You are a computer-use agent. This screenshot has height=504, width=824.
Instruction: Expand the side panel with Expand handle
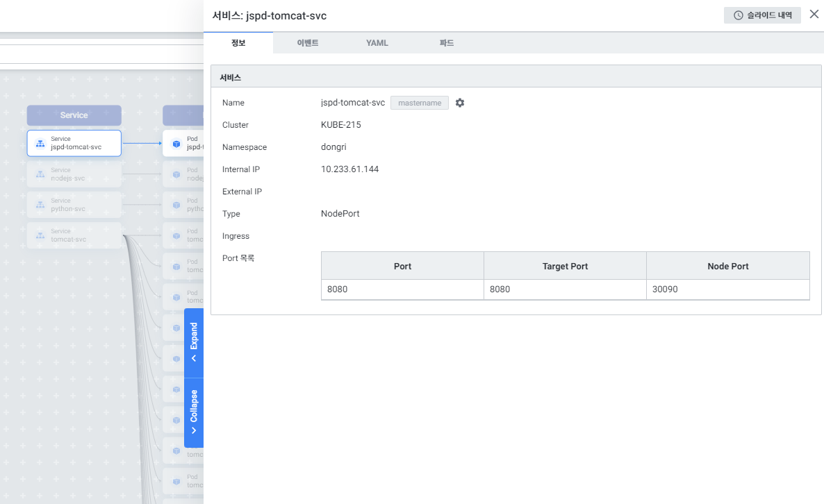point(194,343)
